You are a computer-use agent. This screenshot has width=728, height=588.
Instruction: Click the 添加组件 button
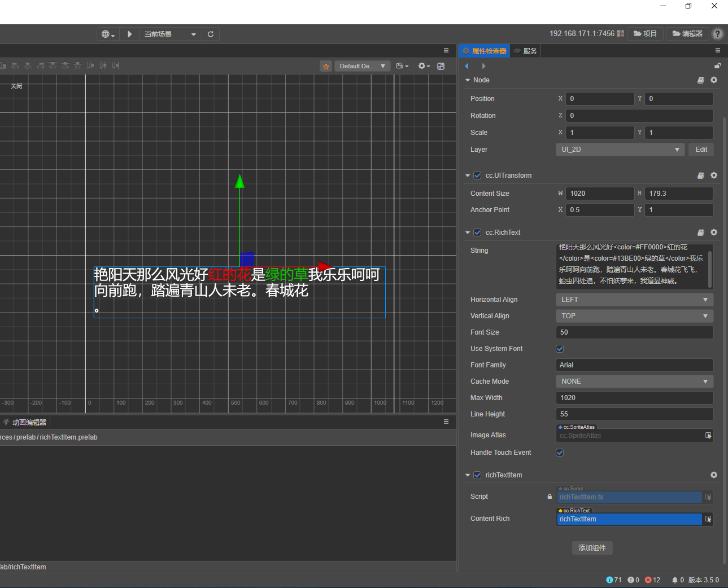point(592,548)
